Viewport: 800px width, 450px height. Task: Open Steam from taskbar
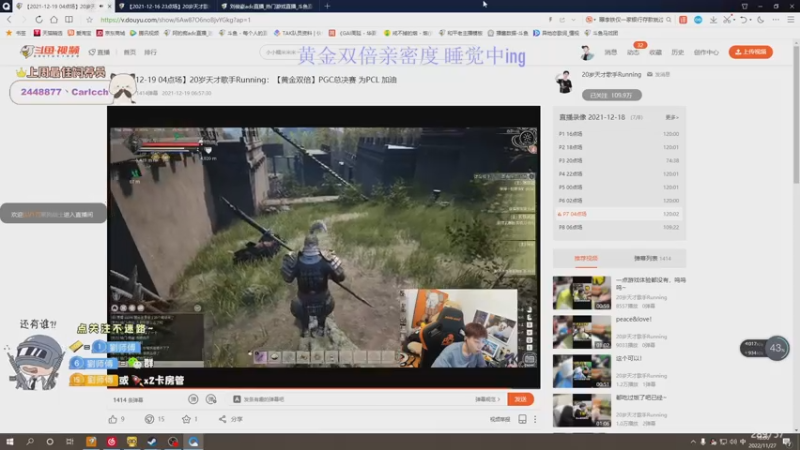click(152, 442)
